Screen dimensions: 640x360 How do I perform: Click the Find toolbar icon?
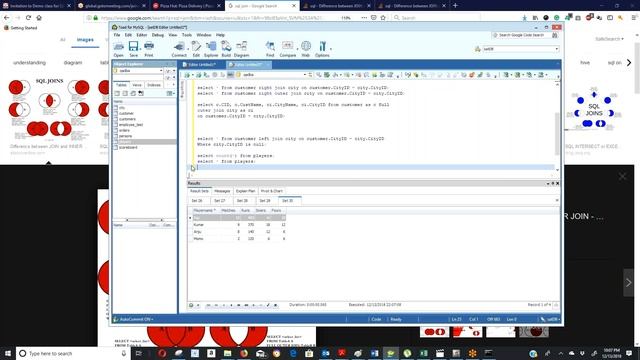[x=270, y=49]
